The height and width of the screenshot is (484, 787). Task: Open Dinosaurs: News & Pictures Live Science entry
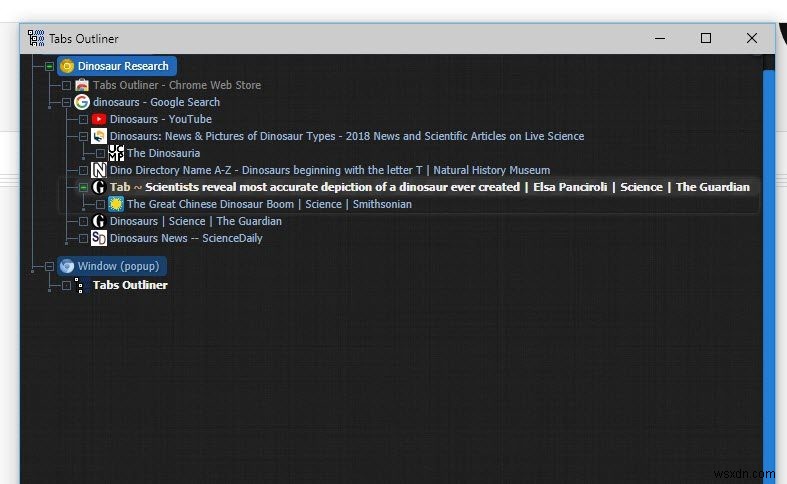[x=347, y=136]
